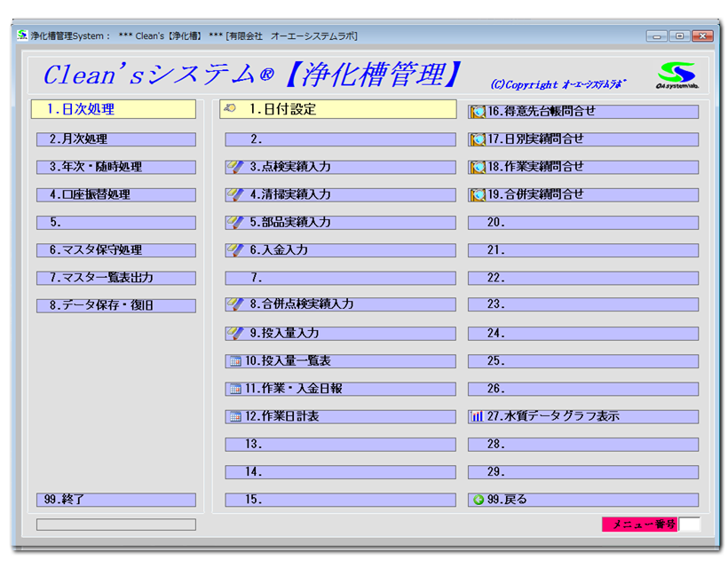Click the メニュー番号 input box

click(x=690, y=525)
